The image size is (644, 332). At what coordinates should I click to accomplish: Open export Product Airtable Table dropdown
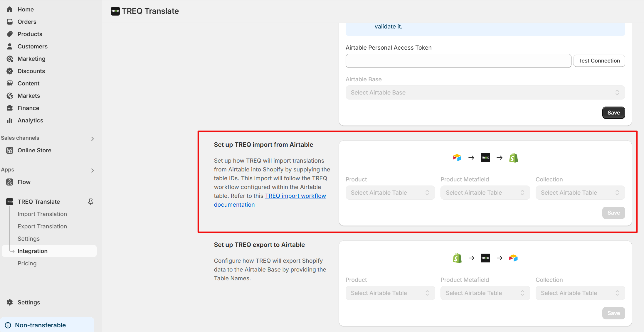(390, 293)
